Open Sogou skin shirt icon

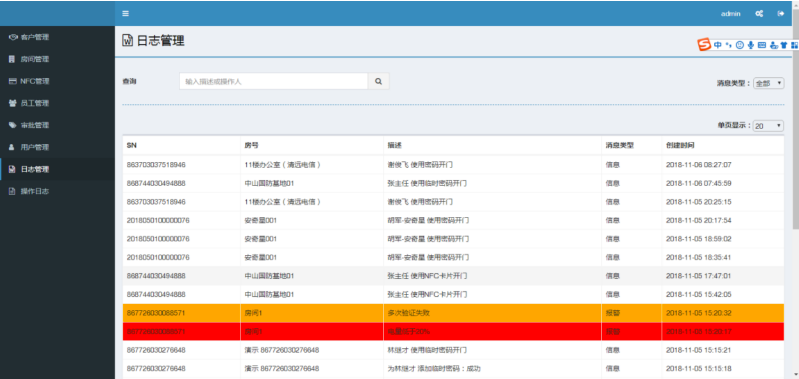coord(784,45)
